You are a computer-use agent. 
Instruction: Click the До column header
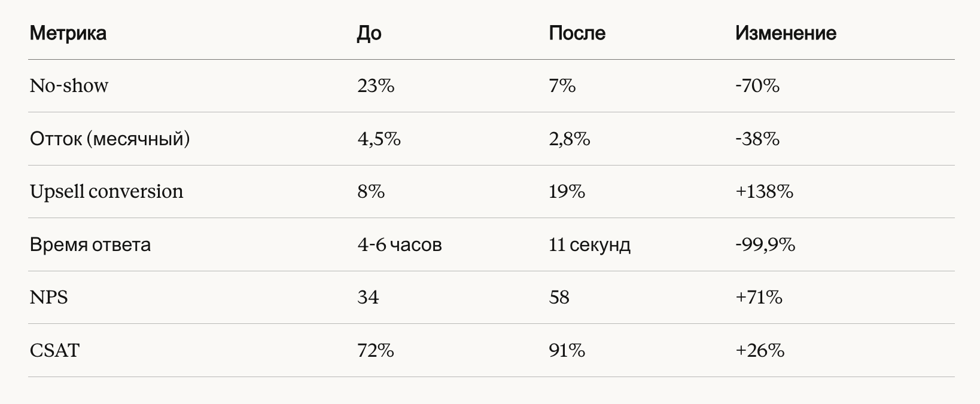(x=369, y=33)
